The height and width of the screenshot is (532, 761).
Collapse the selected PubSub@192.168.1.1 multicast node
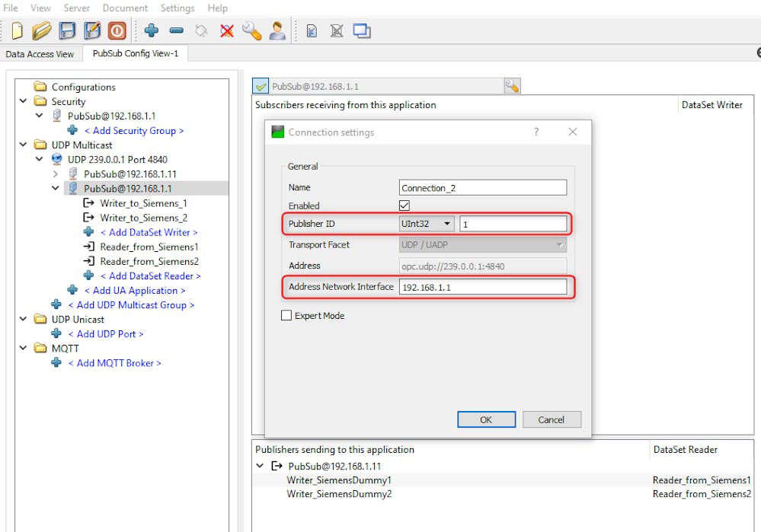(56, 188)
